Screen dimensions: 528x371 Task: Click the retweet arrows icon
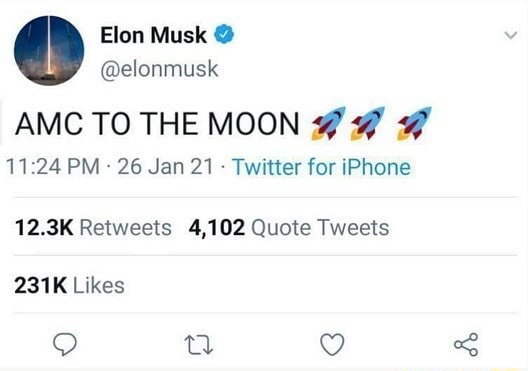199,345
